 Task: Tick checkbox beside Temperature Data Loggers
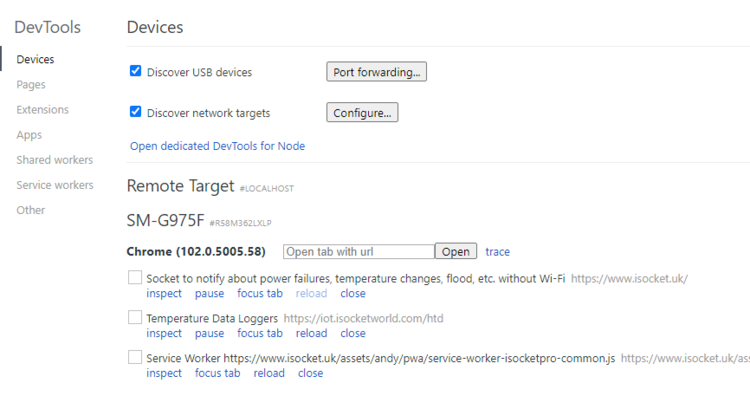[135, 317]
